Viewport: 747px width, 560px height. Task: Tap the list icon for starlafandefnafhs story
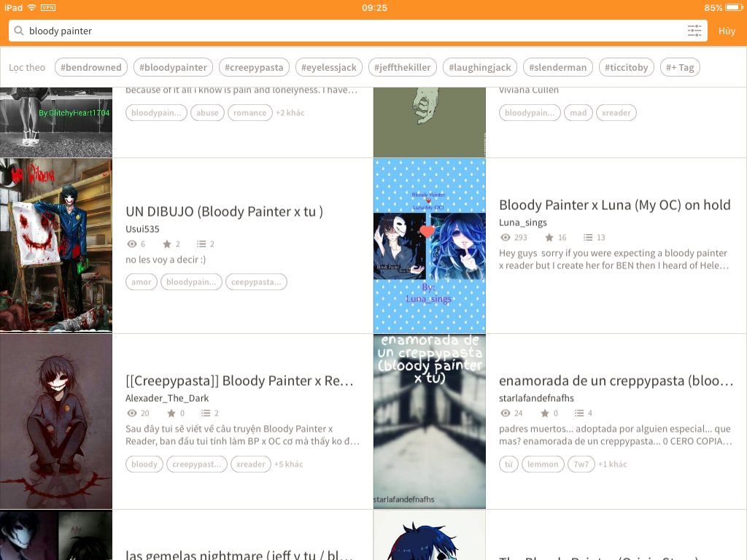point(579,413)
